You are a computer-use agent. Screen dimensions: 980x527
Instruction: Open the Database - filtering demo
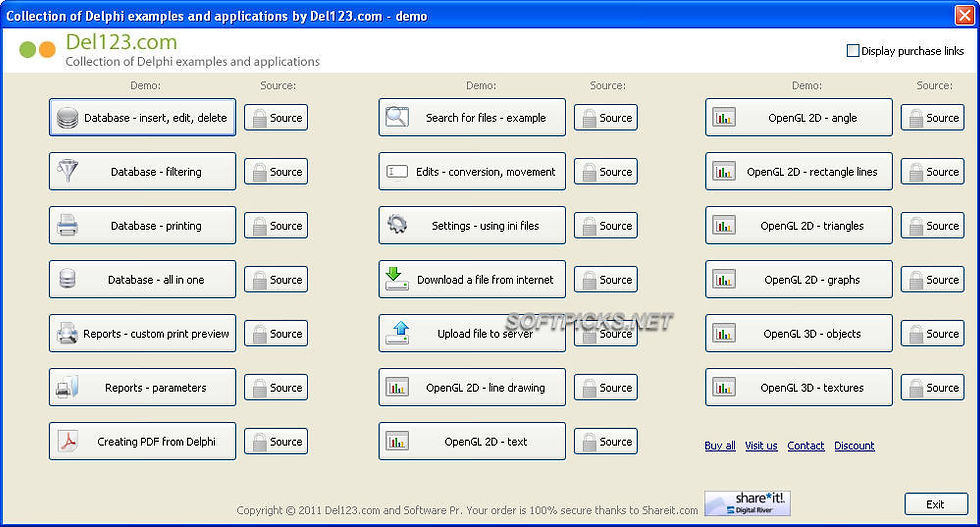coord(142,171)
